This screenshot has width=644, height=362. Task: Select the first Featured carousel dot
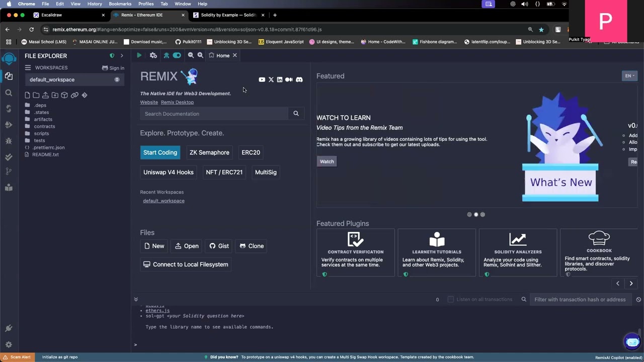[x=469, y=215]
